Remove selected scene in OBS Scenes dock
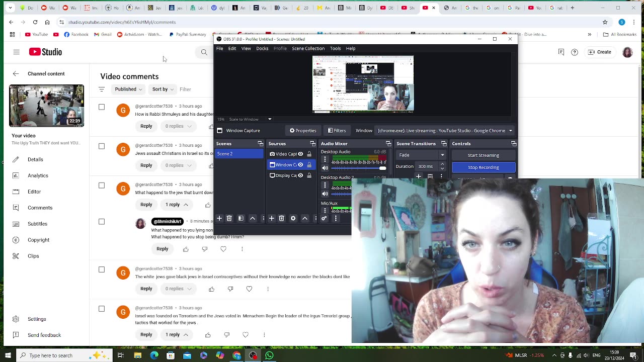Screen dimensions: 644x362 [229, 218]
